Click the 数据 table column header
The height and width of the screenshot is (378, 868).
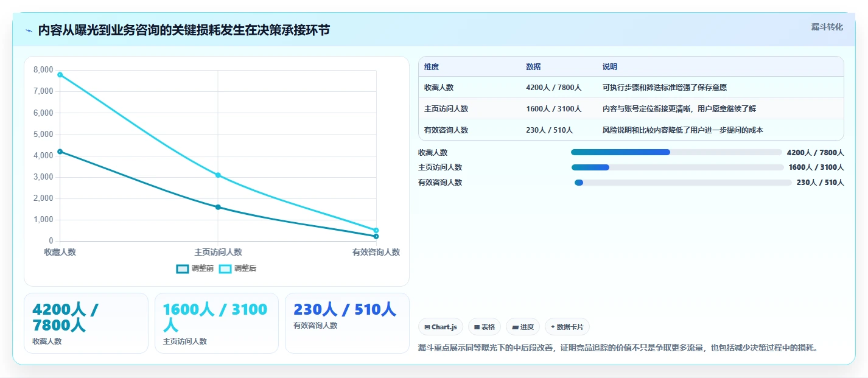pyautogui.click(x=533, y=67)
